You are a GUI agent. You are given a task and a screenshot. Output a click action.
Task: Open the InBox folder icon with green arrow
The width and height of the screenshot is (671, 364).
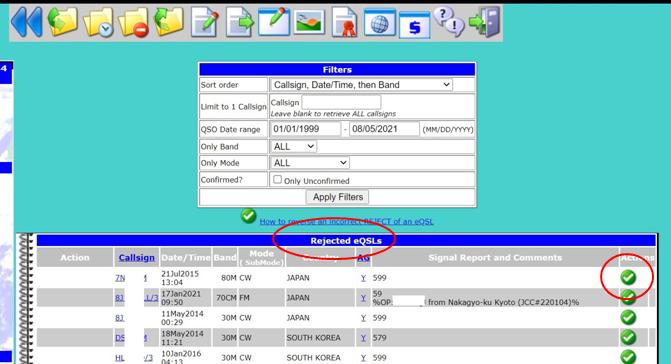pyautogui.click(x=62, y=22)
